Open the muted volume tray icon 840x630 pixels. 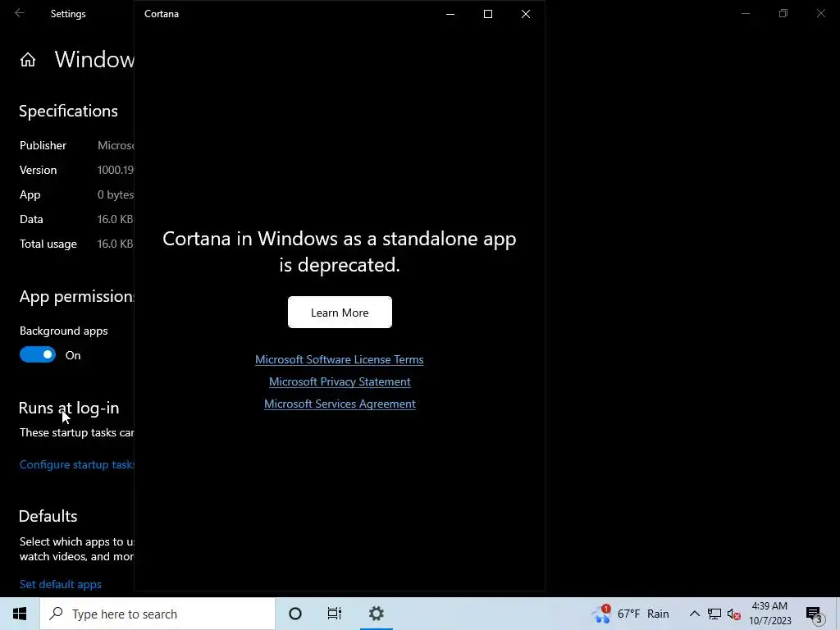pyautogui.click(x=734, y=614)
